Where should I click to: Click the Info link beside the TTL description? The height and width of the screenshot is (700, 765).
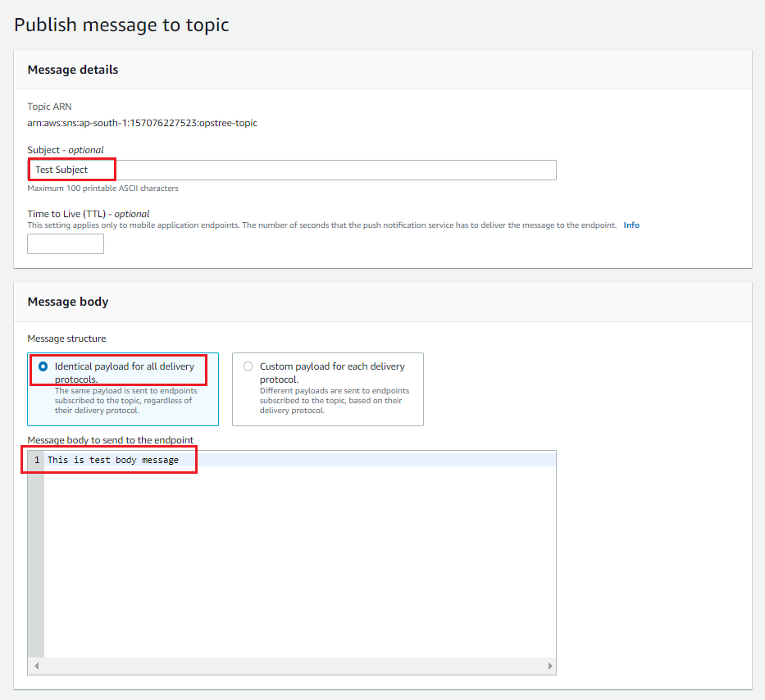(x=631, y=225)
